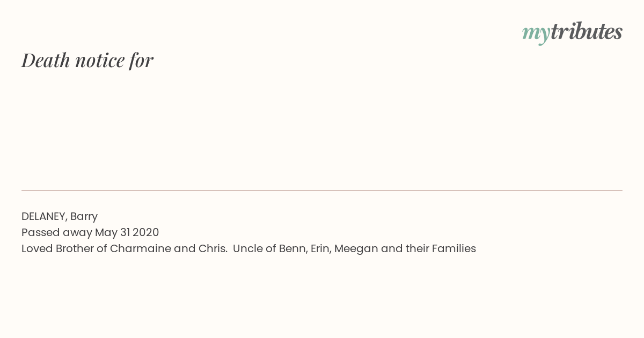Click the horizontal divider line

coord(322,190)
